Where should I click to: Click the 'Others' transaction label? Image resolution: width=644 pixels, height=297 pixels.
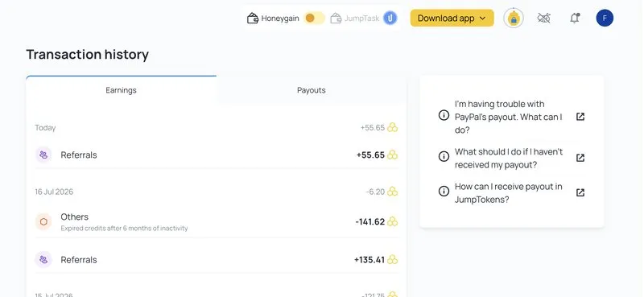coord(74,217)
